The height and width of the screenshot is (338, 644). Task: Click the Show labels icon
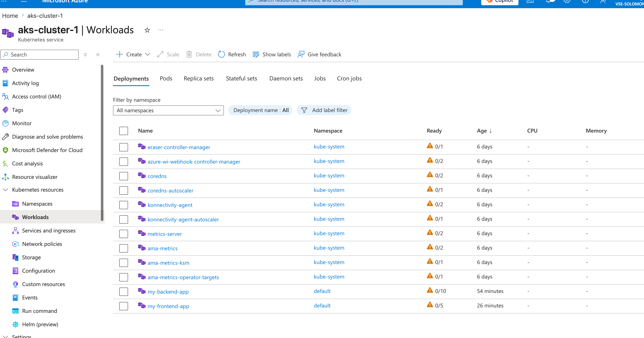point(256,54)
